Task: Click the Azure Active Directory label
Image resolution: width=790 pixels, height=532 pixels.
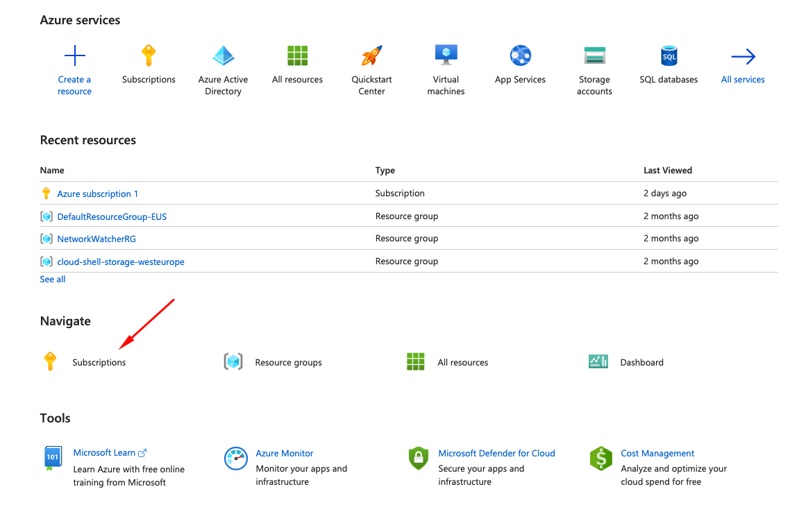Action: coord(224,85)
